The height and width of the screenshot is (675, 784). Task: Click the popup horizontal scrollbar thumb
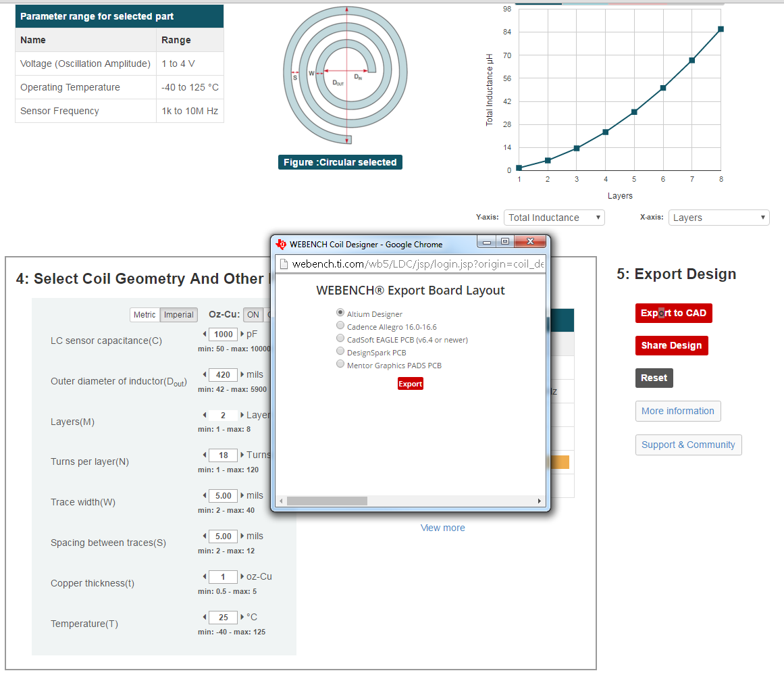(327, 501)
